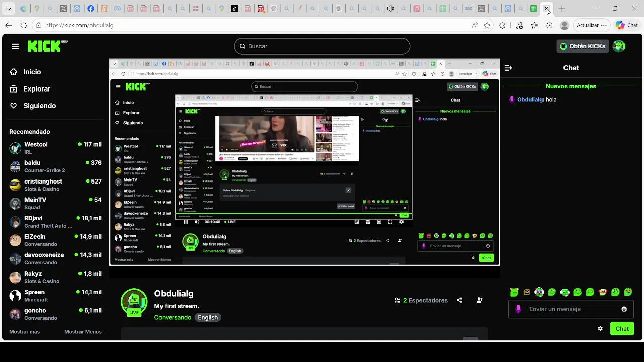
Task: Click the Buscar search field
Action: tap(322, 46)
